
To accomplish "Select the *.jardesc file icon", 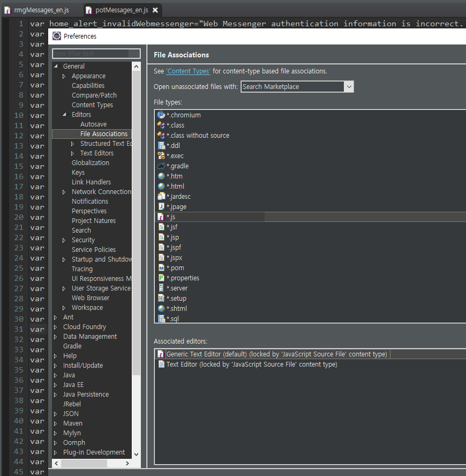I will point(161,196).
